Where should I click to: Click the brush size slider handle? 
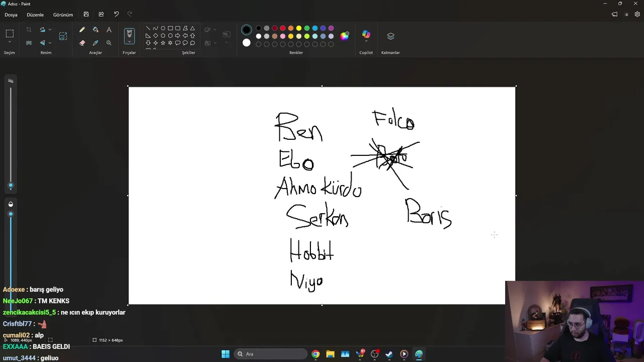[11, 186]
